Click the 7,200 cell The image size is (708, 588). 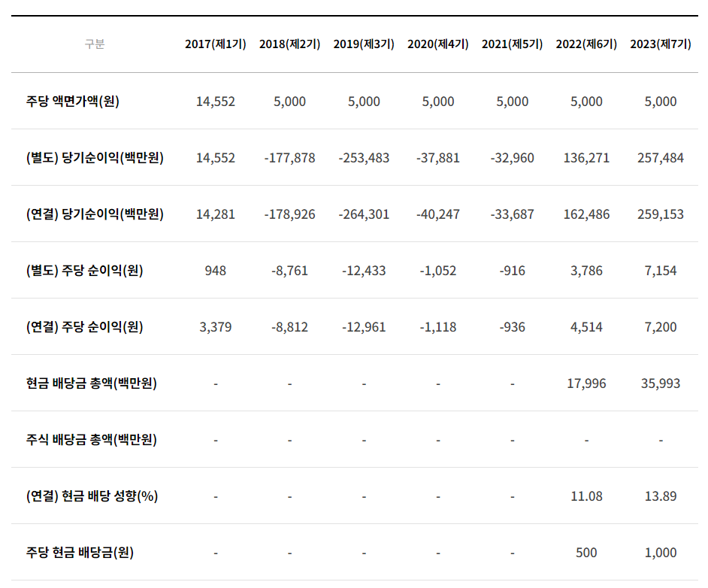point(661,327)
